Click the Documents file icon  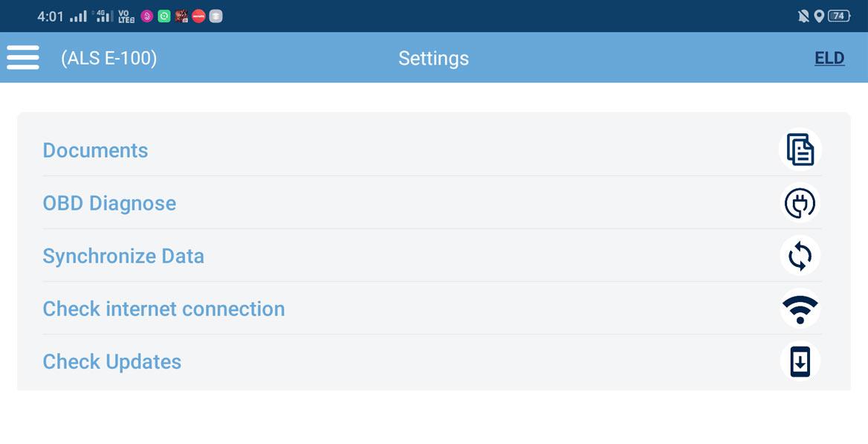coord(800,149)
